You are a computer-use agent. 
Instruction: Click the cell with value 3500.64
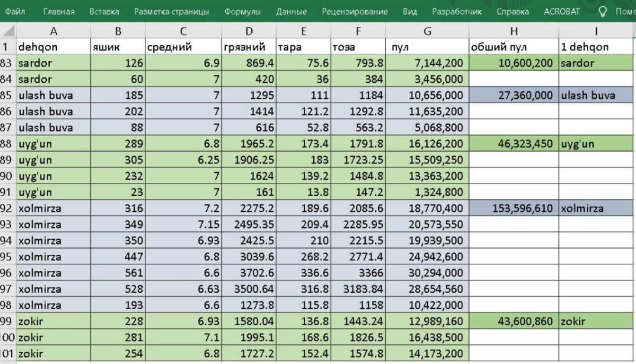249,289
